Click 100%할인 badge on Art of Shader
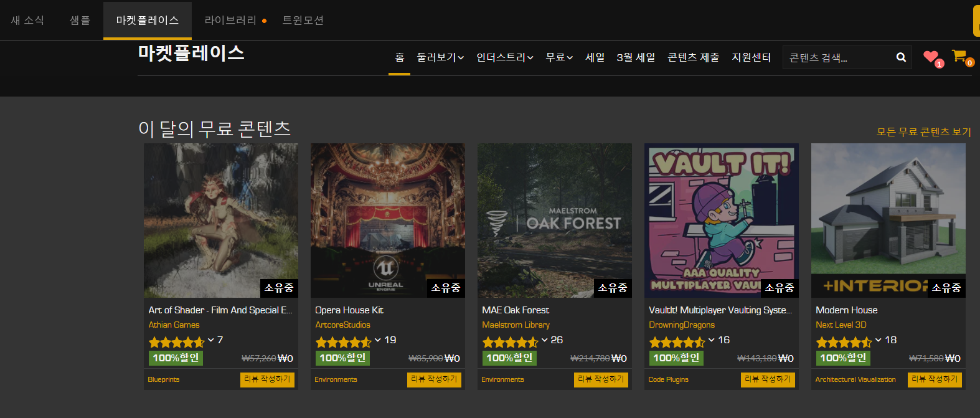This screenshot has height=418, width=980. pyautogui.click(x=176, y=358)
